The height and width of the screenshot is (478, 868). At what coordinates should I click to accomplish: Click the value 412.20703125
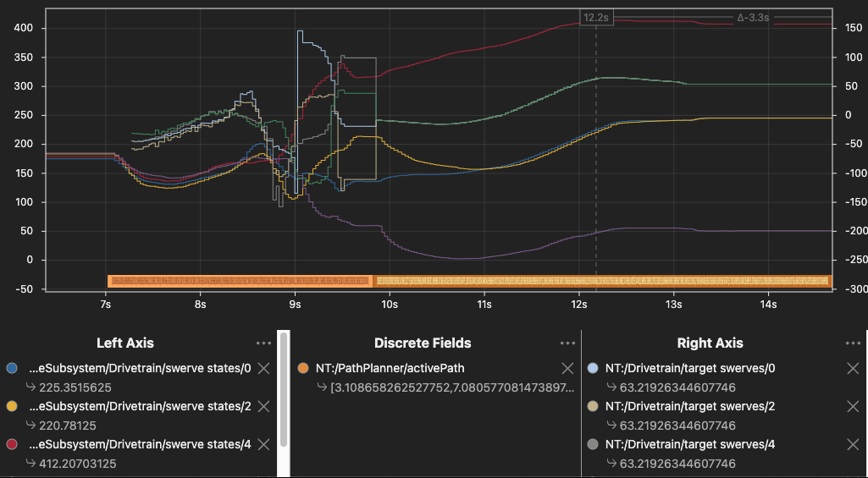(x=78, y=464)
